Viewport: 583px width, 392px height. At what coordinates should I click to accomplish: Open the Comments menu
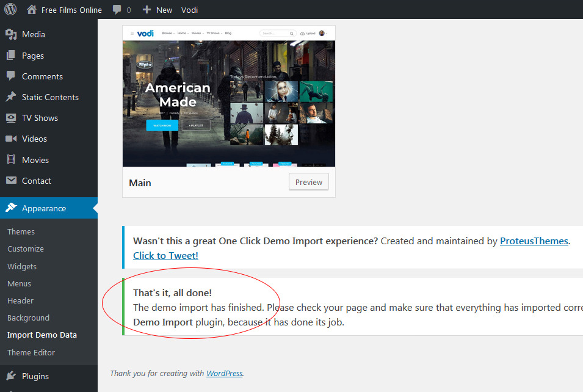coord(42,76)
